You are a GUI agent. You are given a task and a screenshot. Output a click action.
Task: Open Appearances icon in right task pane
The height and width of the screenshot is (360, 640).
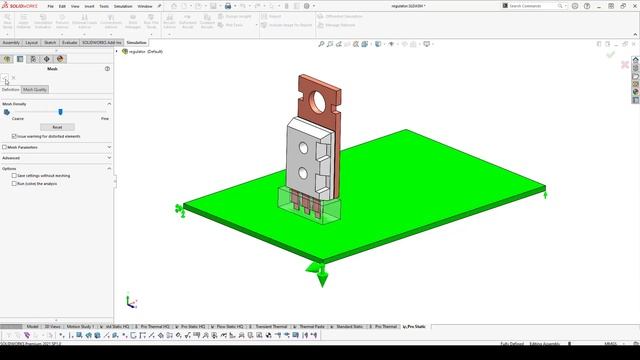click(636, 92)
